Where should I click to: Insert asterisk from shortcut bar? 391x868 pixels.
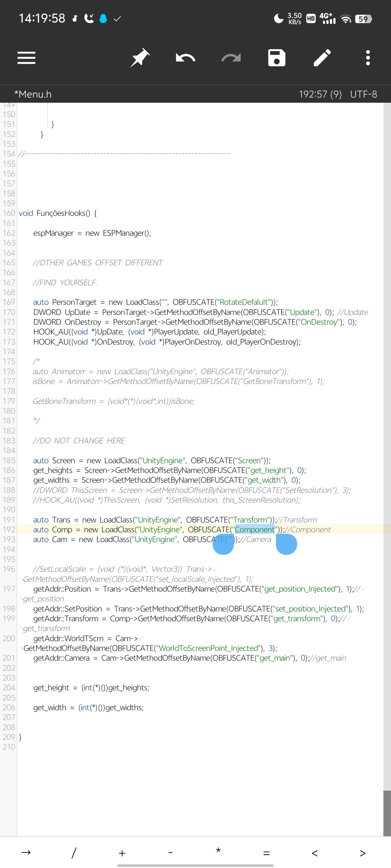click(218, 852)
